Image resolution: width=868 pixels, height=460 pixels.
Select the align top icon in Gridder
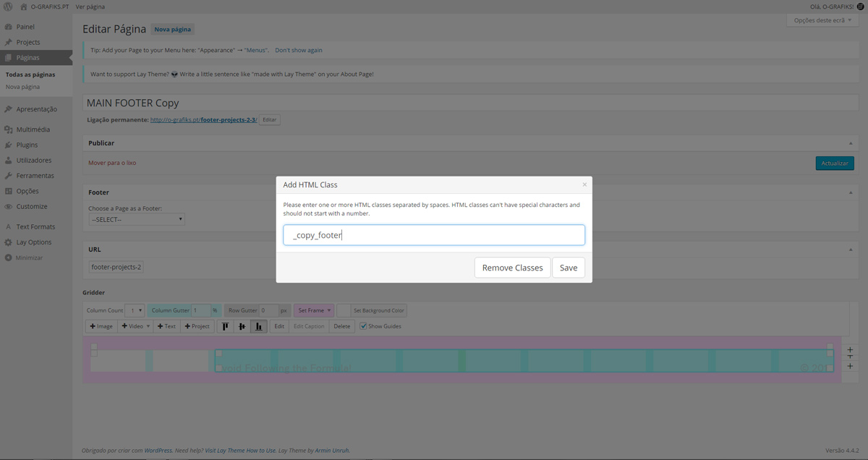pos(226,326)
